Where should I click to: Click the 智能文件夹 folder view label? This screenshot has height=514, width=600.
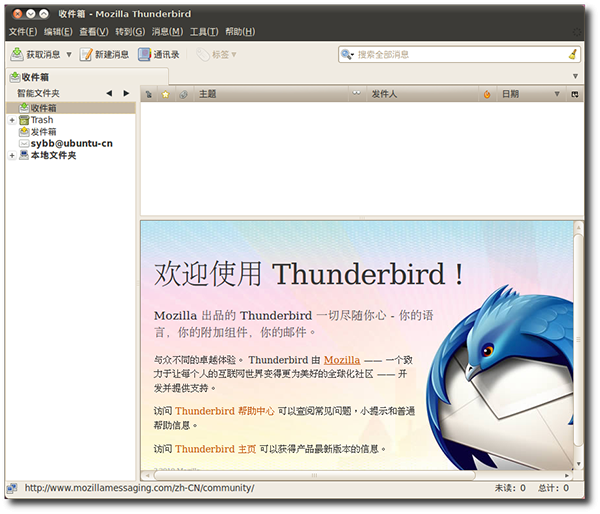38,93
